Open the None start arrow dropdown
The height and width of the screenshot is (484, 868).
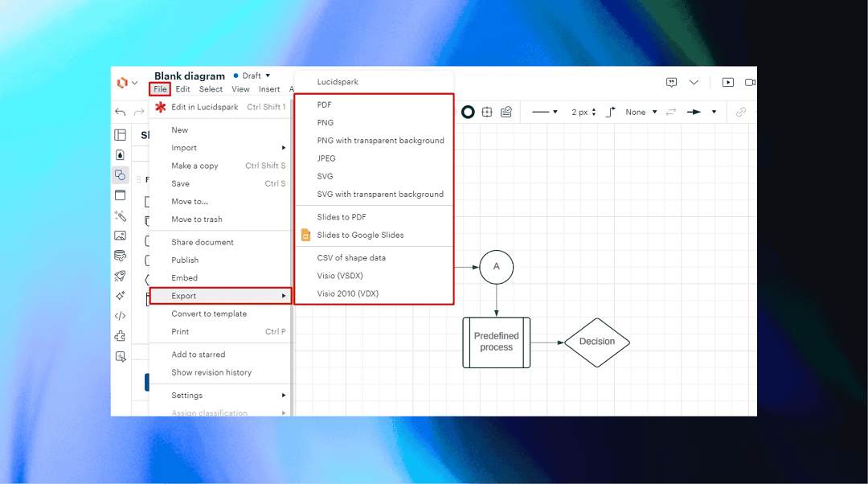pyautogui.click(x=641, y=113)
